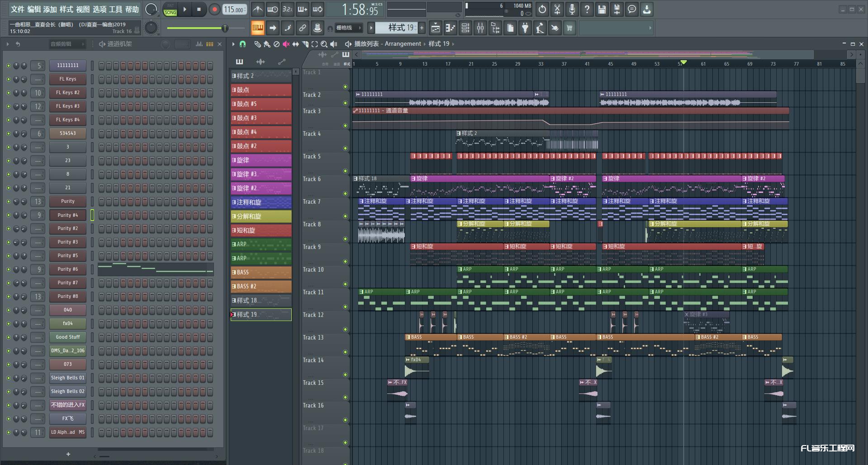The width and height of the screenshot is (868, 465).
Task: Toggle typing keyboard to piano icon
Action: coord(257,28)
